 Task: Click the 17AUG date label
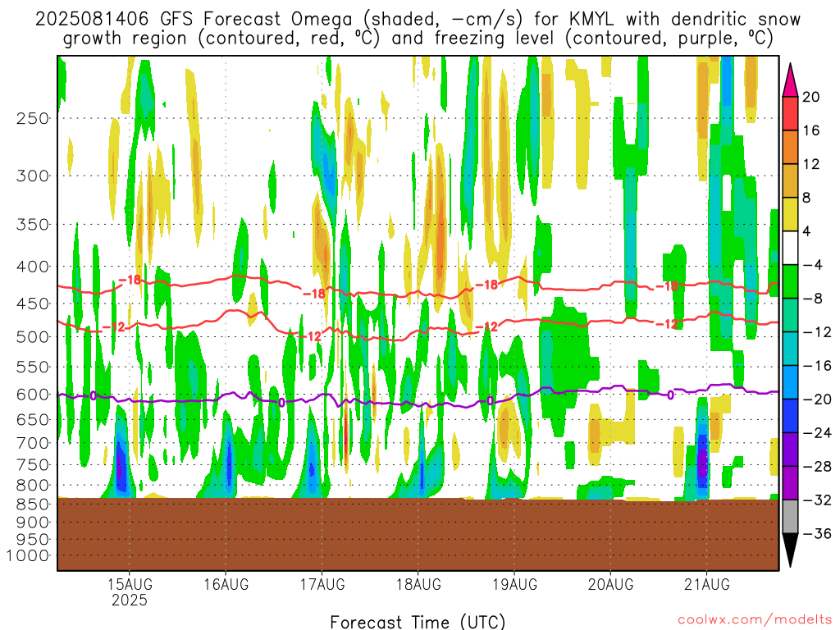click(322, 584)
